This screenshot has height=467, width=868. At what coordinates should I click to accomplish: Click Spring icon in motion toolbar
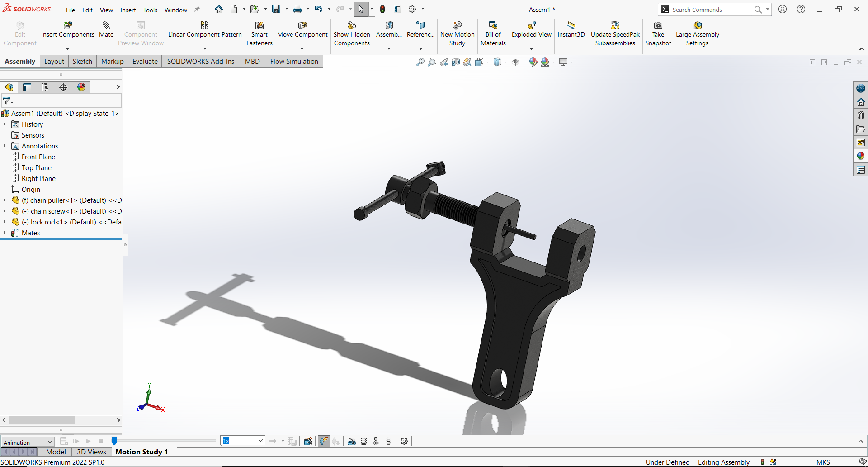click(364, 441)
